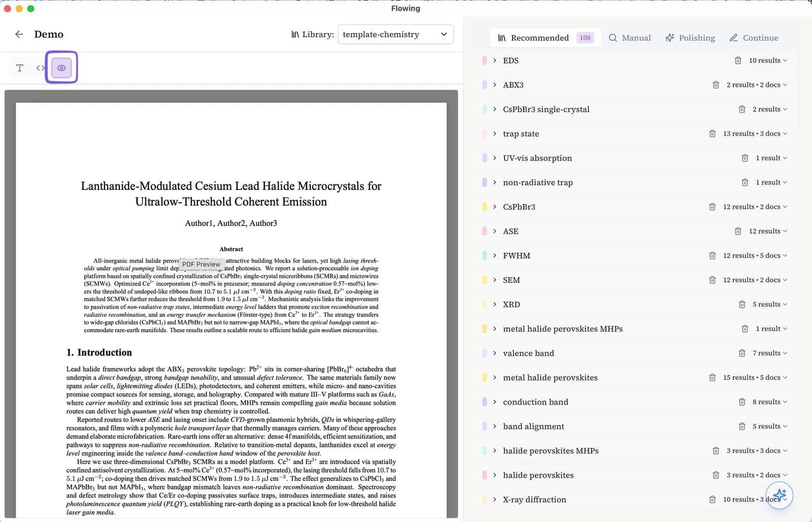Image resolution: width=812 pixels, height=522 pixels.
Task: Delete the non-radiative trap entry
Action: click(x=745, y=182)
